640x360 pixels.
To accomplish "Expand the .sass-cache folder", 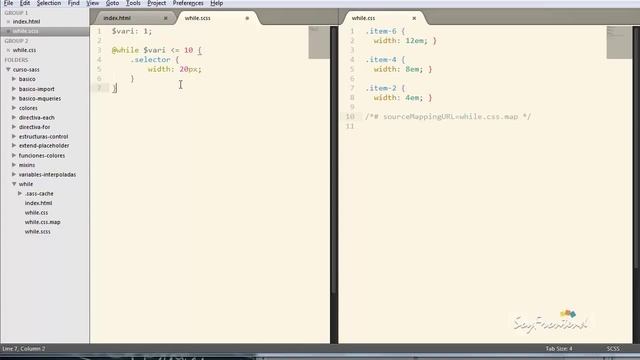I will tap(20, 193).
